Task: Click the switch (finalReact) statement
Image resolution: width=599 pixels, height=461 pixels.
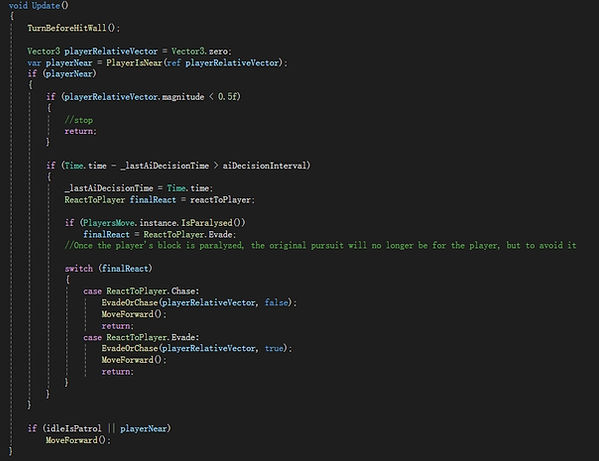Action: pyautogui.click(x=108, y=269)
